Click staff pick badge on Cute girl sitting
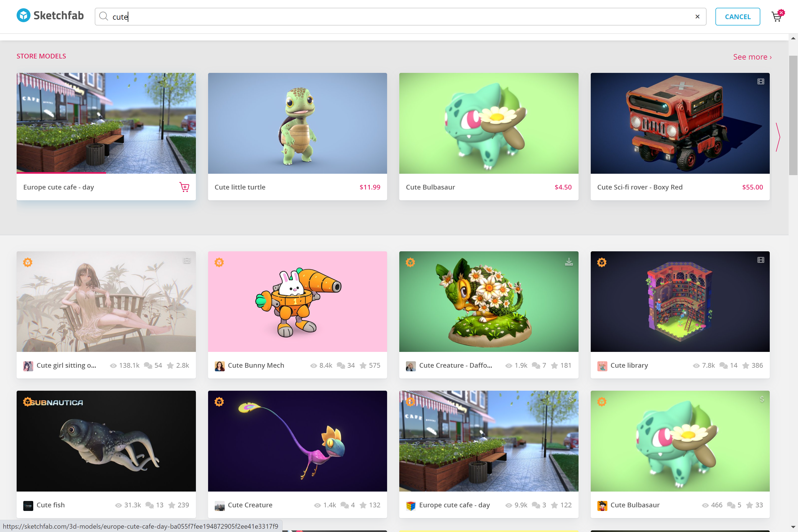798x532 pixels. tap(28, 262)
